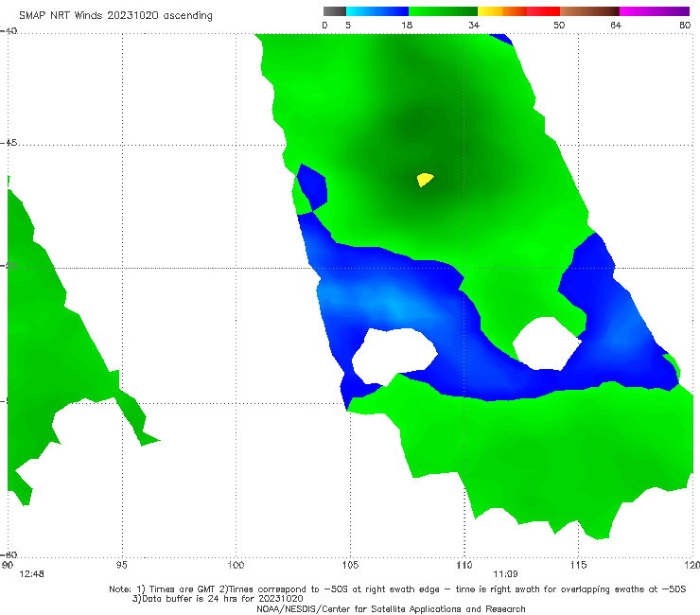Click the longitude label '115'
Screen dimensions: 700x615
tap(578, 565)
